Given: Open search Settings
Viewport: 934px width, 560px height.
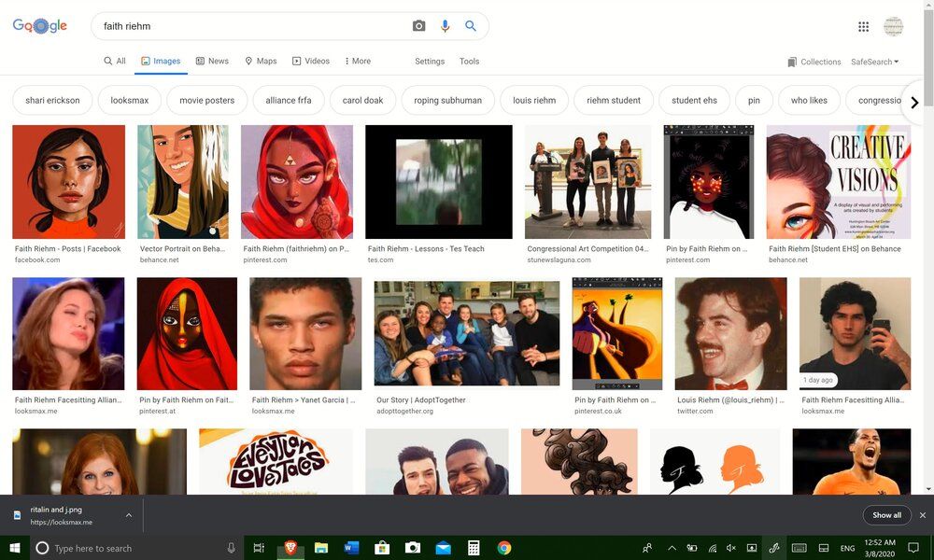Looking at the screenshot, I should (430, 62).
